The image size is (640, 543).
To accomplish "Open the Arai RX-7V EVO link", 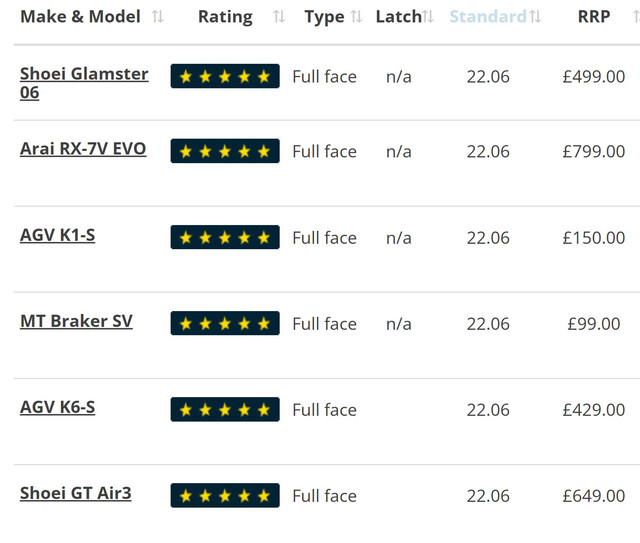I will pyautogui.click(x=83, y=149).
